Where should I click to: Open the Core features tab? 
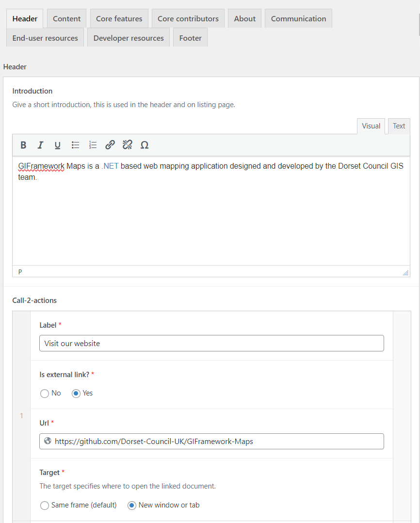119,18
